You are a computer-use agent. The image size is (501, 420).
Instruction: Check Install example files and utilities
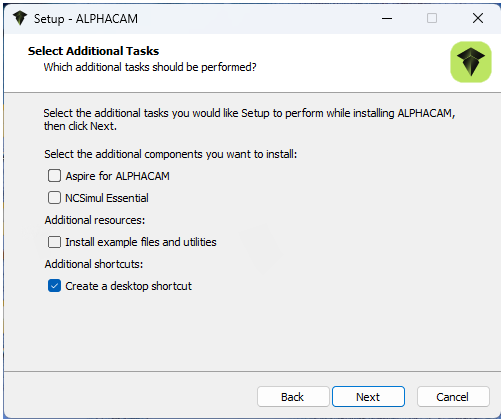tap(54, 242)
